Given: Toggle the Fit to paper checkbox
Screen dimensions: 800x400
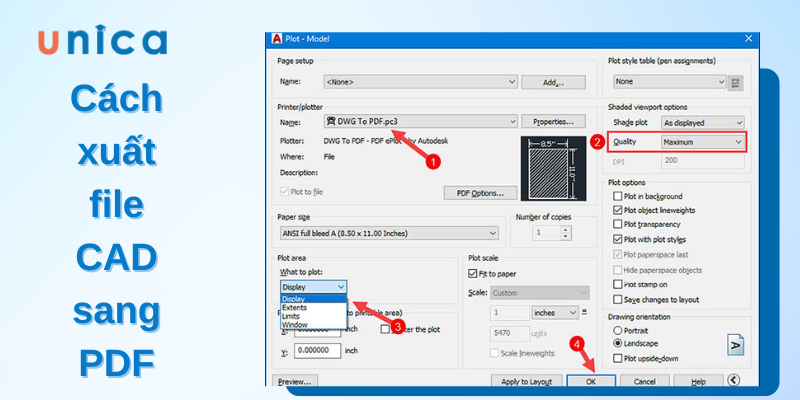Looking at the screenshot, I should click(472, 273).
